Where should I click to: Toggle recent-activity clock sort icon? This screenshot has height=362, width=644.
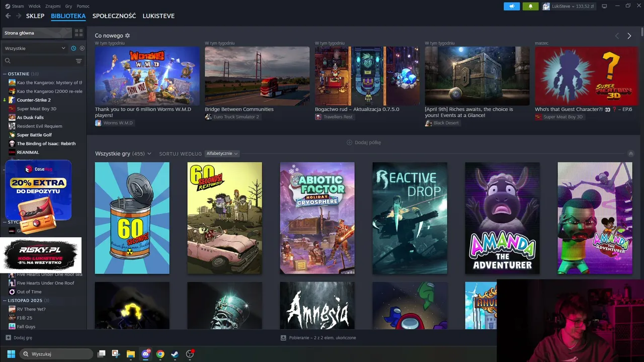(x=73, y=48)
